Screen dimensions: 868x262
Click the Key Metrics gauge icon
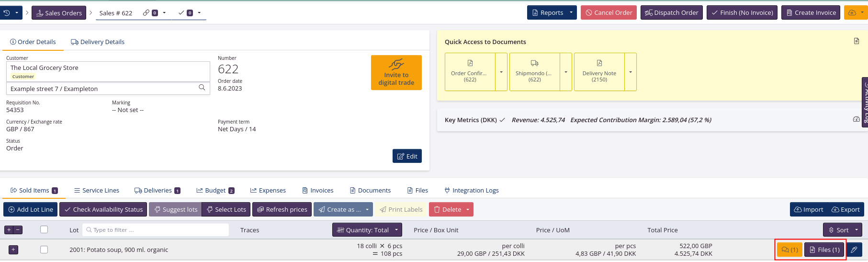pyautogui.click(x=856, y=119)
